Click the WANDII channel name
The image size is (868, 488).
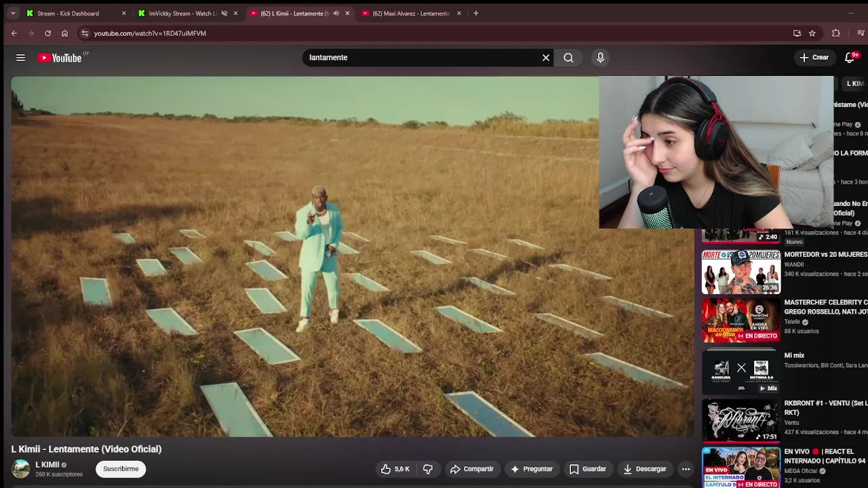[x=794, y=265]
